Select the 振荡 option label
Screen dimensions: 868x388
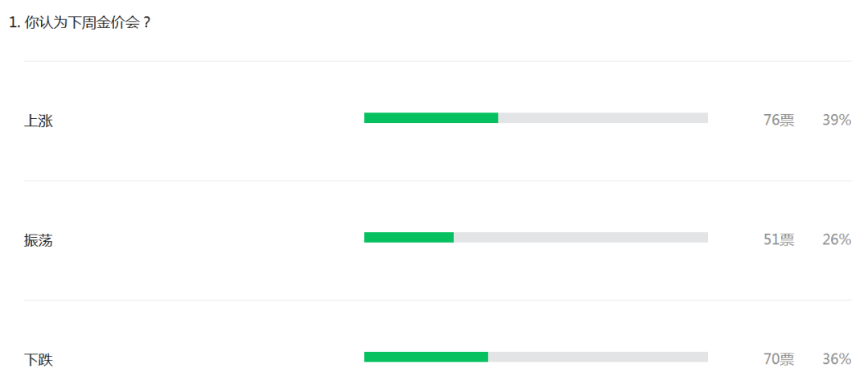coord(39,240)
